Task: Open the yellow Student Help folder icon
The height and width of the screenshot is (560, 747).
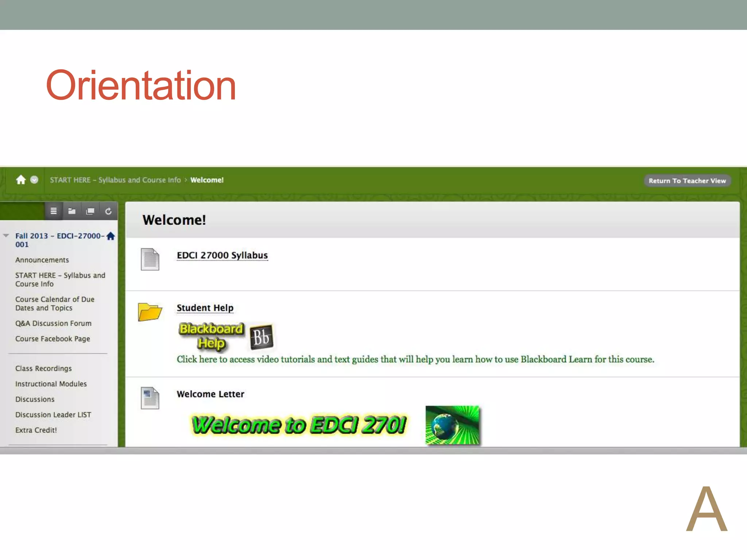Action: pos(150,312)
